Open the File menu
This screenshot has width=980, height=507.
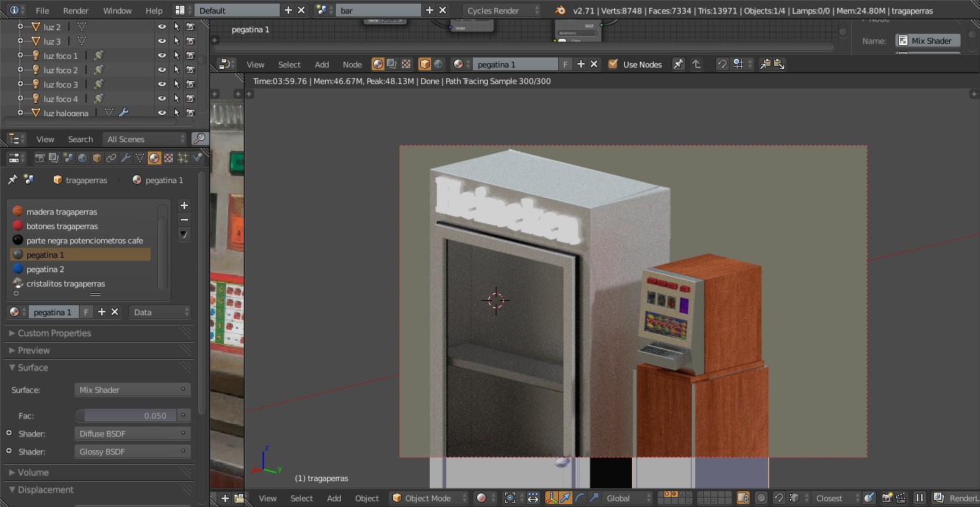(42, 10)
